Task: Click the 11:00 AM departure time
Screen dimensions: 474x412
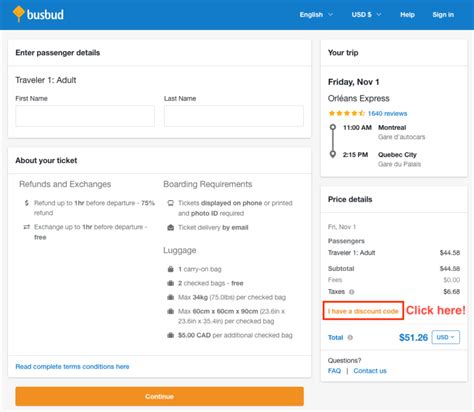Action: 357,127
